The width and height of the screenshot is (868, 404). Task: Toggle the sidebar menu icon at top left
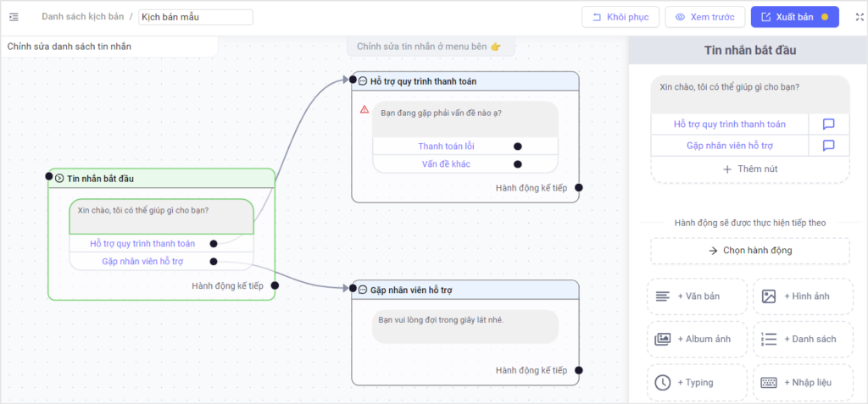(x=14, y=17)
